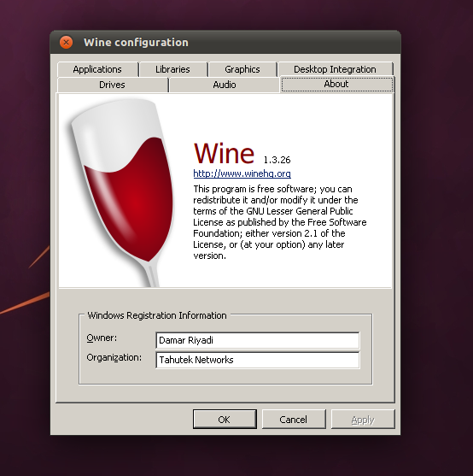Click the Owner label

point(102,338)
